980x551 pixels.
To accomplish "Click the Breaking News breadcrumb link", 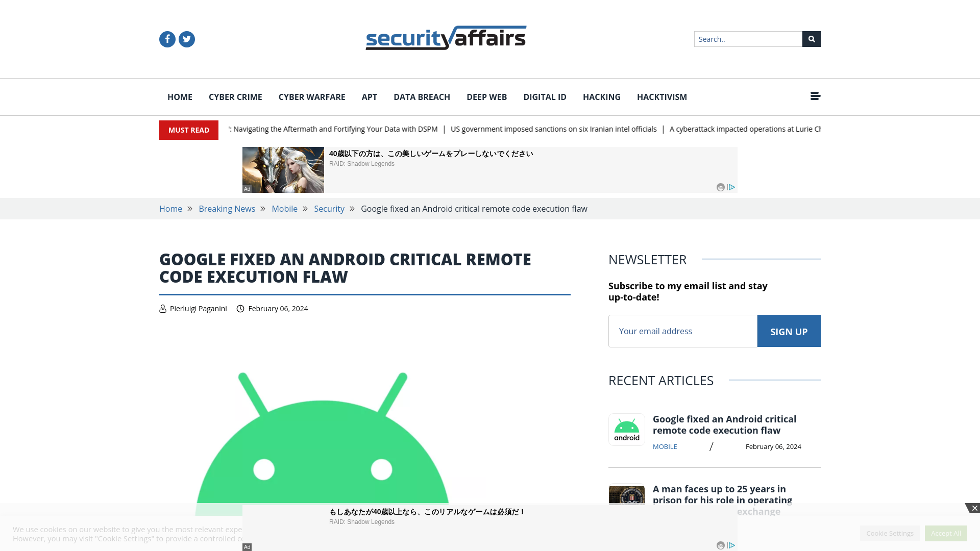I will (227, 209).
